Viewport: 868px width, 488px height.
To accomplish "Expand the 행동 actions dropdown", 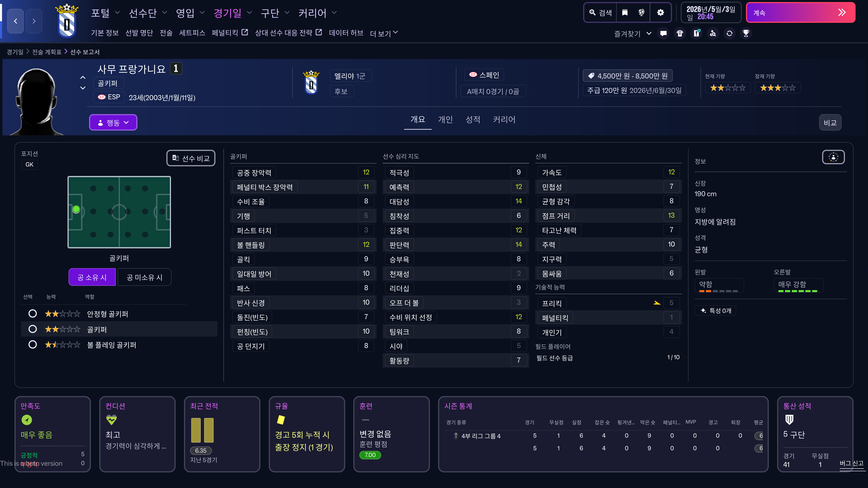I will tap(113, 123).
